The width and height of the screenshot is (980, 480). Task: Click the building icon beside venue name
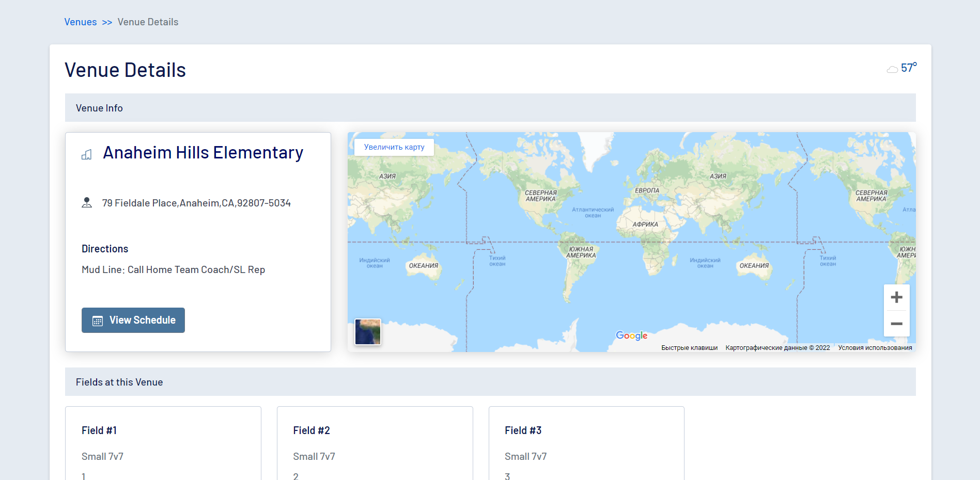point(87,154)
